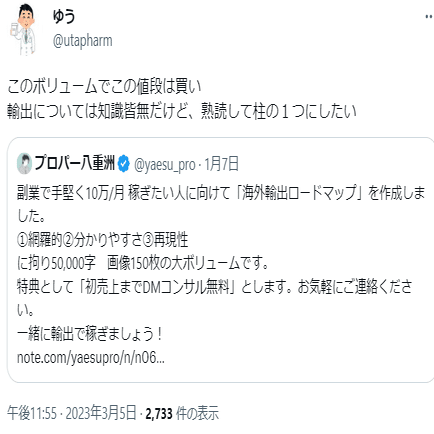The image size is (434, 434).
Task: Click the 50,000字 画像150枚 line
Action: pos(143,263)
